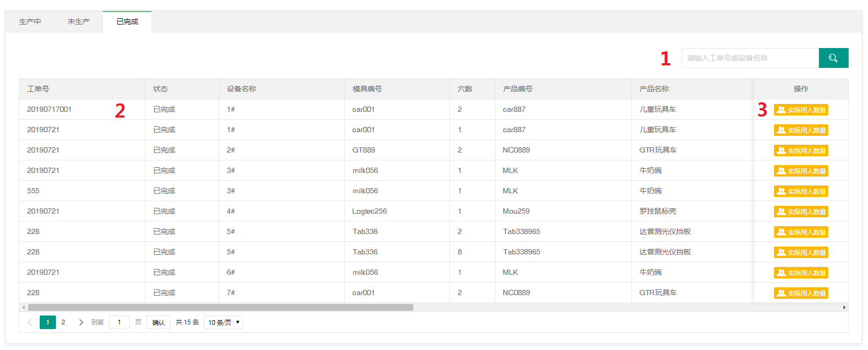The width and height of the screenshot is (868, 350).
Task: Click the previous page chevron
Action: 30,322
